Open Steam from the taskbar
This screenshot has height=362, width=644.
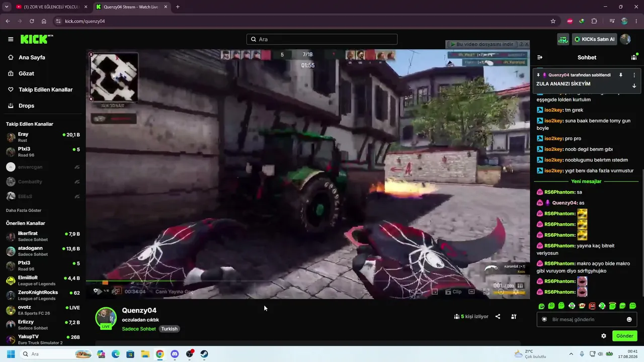tap(204, 354)
